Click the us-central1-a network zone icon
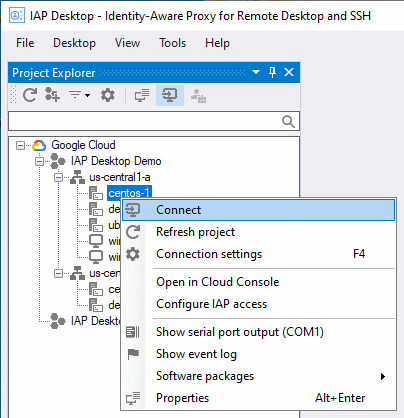The height and width of the screenshot is (418, 404). [77, 177]
